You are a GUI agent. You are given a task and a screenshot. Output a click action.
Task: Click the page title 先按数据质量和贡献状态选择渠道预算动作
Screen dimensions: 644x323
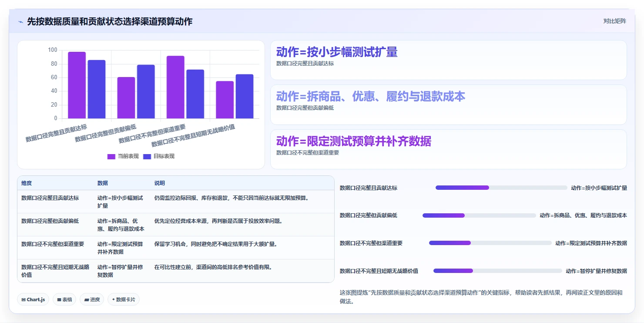click(x=110, y=22)
